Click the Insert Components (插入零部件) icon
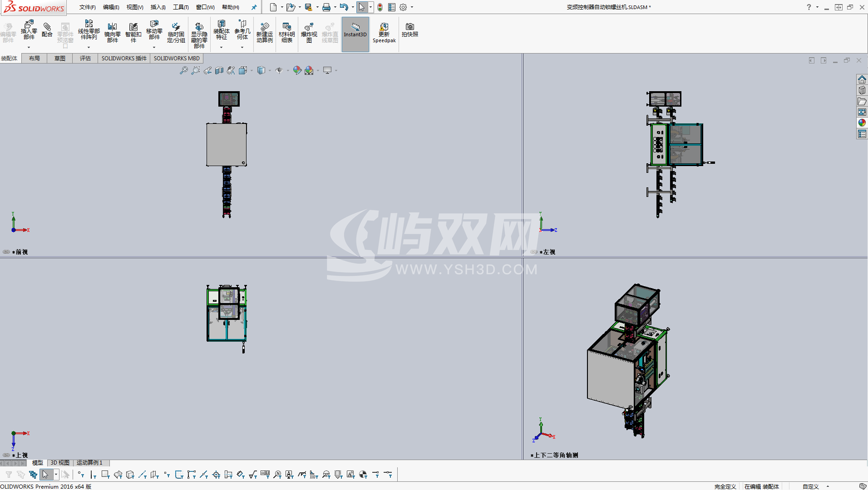868x490 pixels. pos(29,30)
